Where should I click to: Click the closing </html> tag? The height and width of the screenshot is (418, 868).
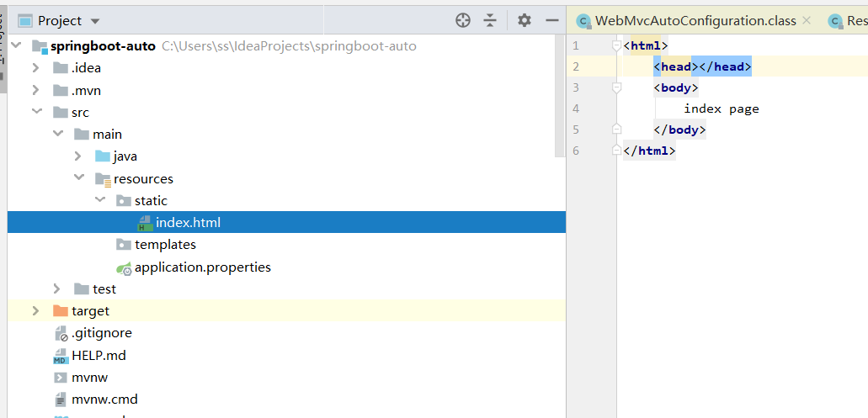[x=649, y=151]
